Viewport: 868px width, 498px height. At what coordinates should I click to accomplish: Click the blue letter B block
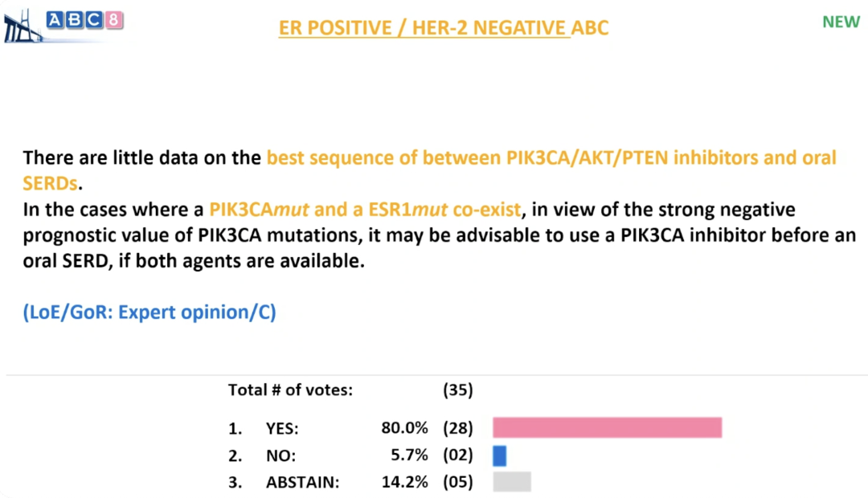pyautogui.click(x=76, y=20)
